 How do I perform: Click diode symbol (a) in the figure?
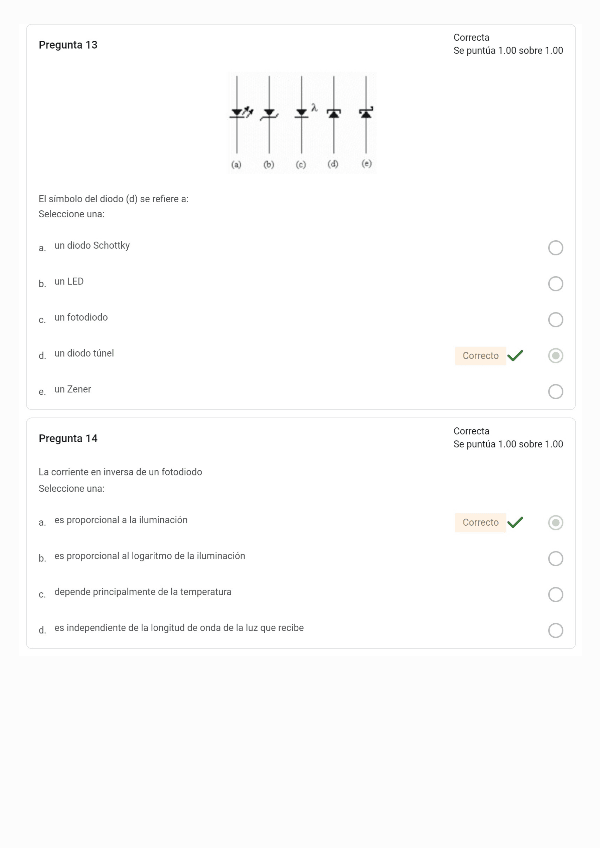pyautogui.click(x=237, y=113)
